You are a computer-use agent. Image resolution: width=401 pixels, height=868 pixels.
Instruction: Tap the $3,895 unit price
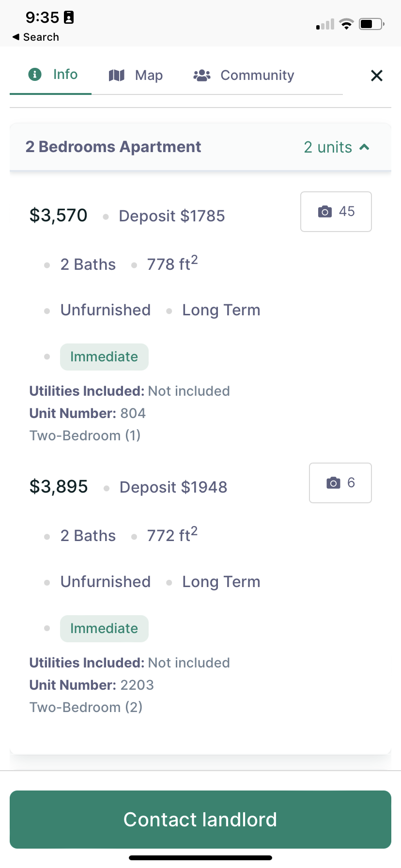[x=59, y=487]
